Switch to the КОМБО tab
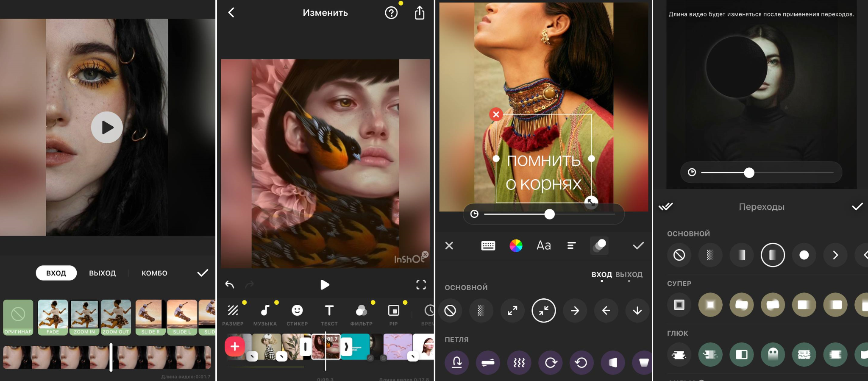This screenshot has width=868, height=381. 154,273
